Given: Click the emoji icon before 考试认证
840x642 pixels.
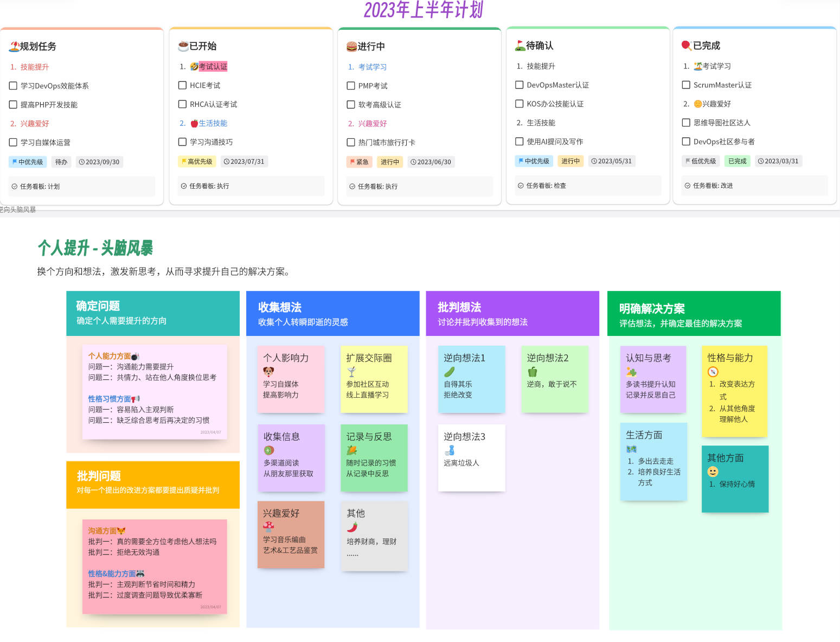Looking at the screenshot, I should click(x=194, y=67).
